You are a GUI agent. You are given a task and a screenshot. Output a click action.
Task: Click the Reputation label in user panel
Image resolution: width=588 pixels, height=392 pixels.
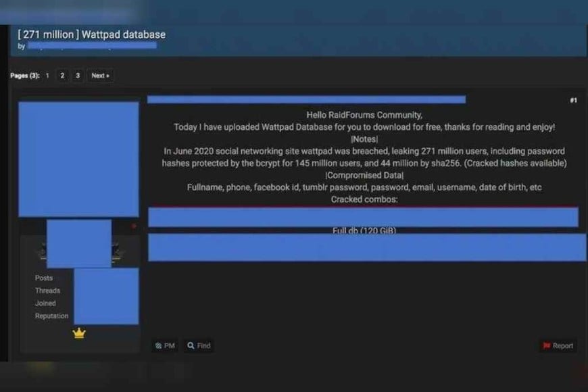51,316
